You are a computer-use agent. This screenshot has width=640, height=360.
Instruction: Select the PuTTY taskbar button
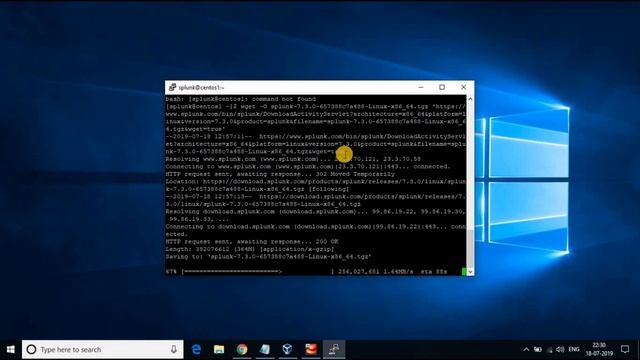[334, 349]
